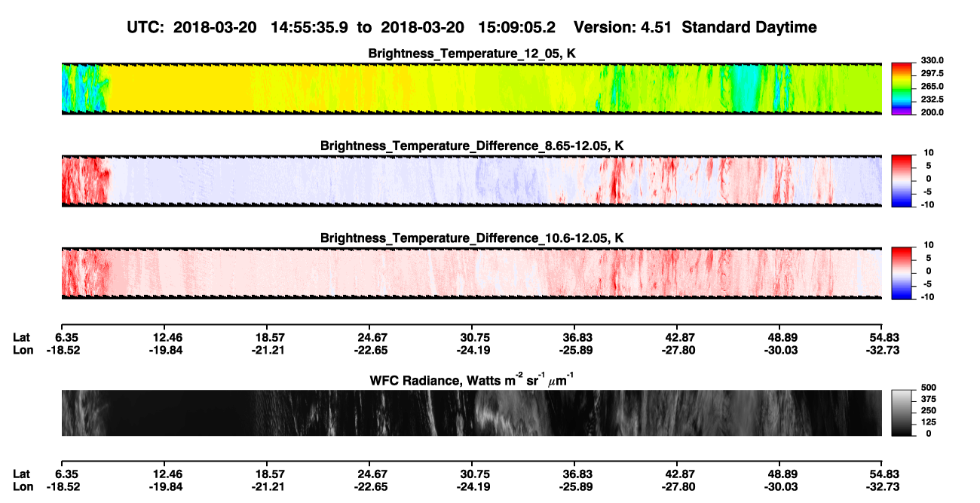
Task: Click the end time '15:09:05.2' in header
Action: tap(517, 28)
